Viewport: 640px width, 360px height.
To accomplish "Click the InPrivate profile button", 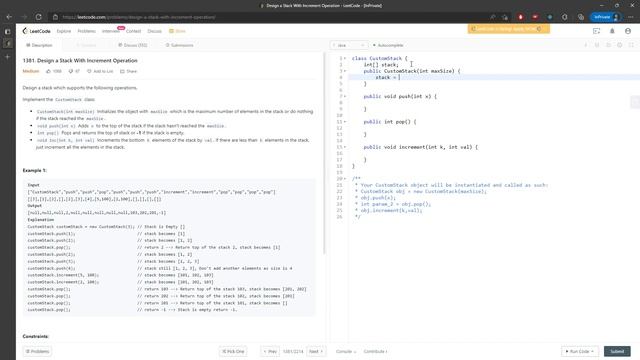I will [606, 17].
